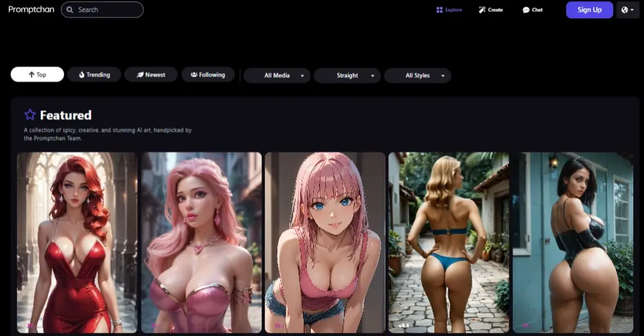
Task: Open the red-haired woman thumbnail
Action: tap(77, 242)
